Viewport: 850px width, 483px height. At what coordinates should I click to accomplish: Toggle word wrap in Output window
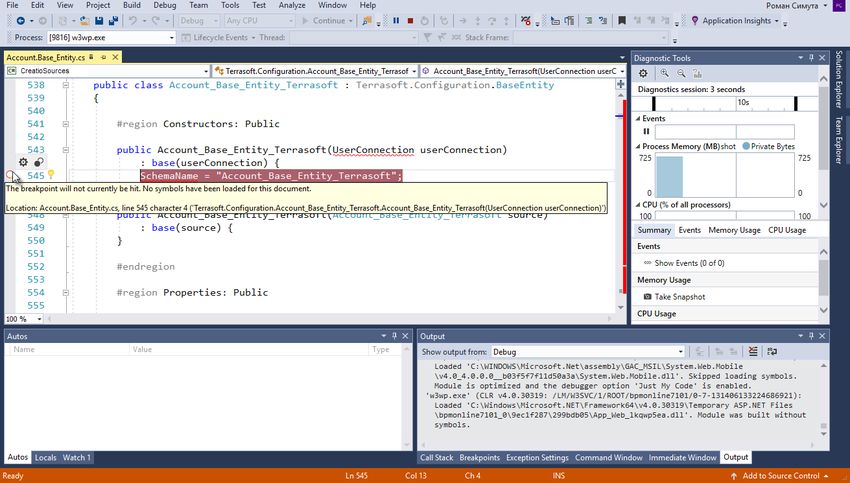772,352
